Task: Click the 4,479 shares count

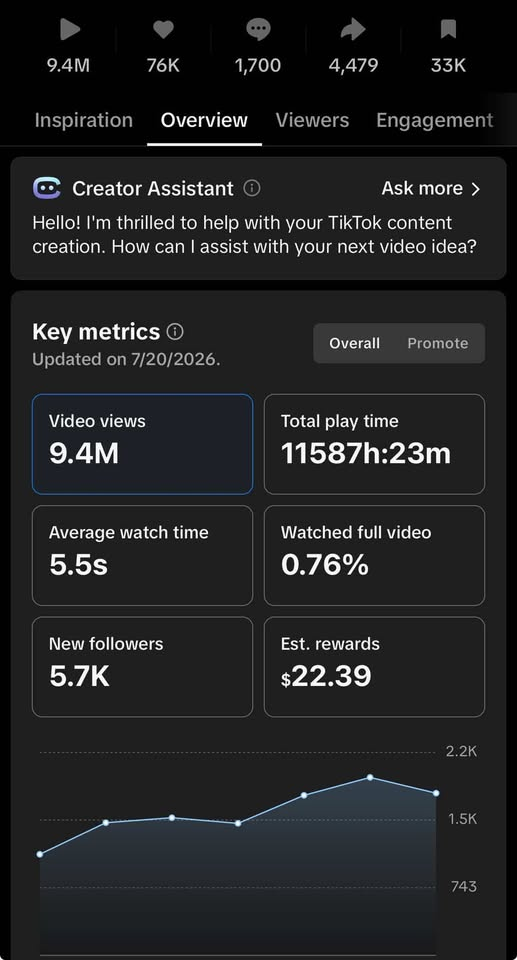Action: pos(353,66)
